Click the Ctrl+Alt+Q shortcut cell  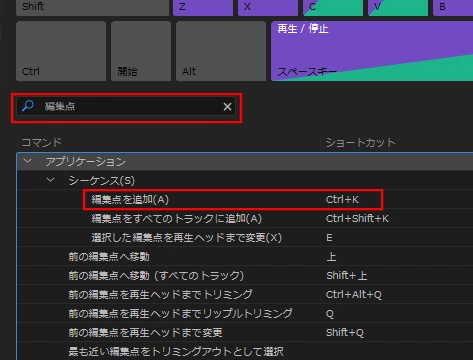click(x=354, y=294)
